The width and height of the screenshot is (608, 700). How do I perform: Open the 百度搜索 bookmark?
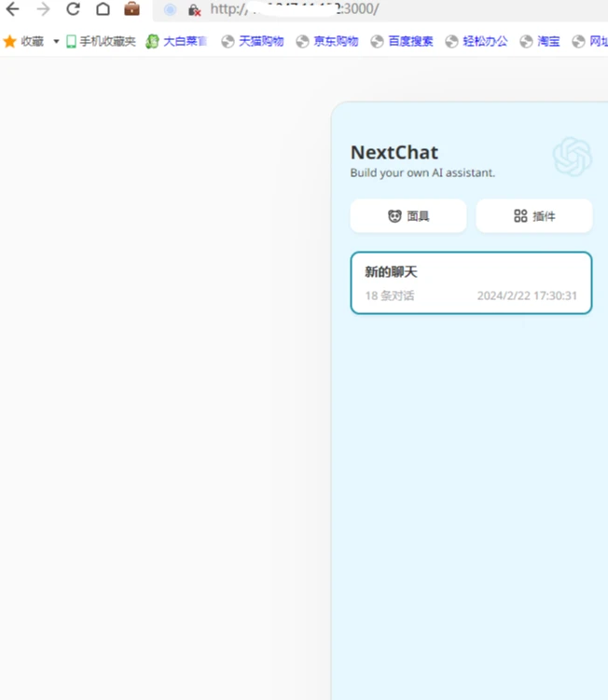(x=403, y=42)
